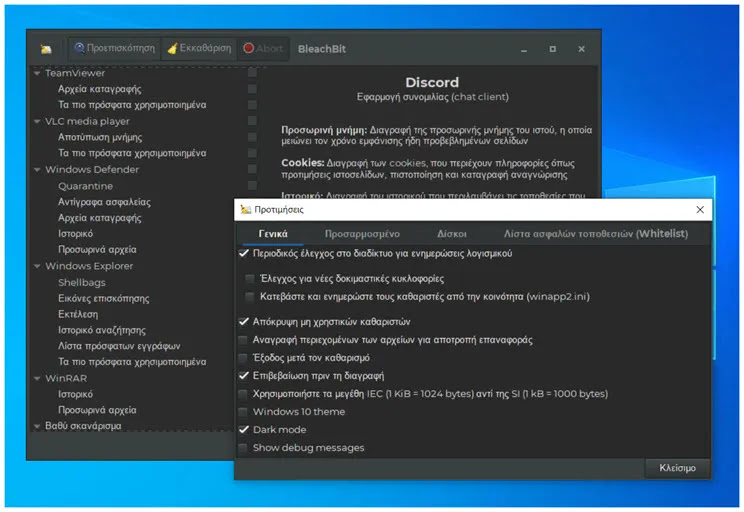Collapse the Βαθύ σκανάρισμα group
744x512 pixels.
pos(37,427)
